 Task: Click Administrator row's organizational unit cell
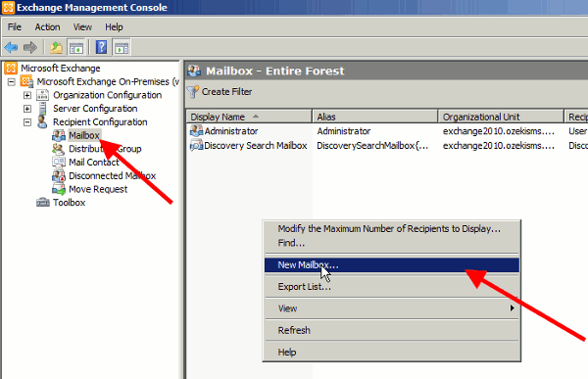pos(499,131)
